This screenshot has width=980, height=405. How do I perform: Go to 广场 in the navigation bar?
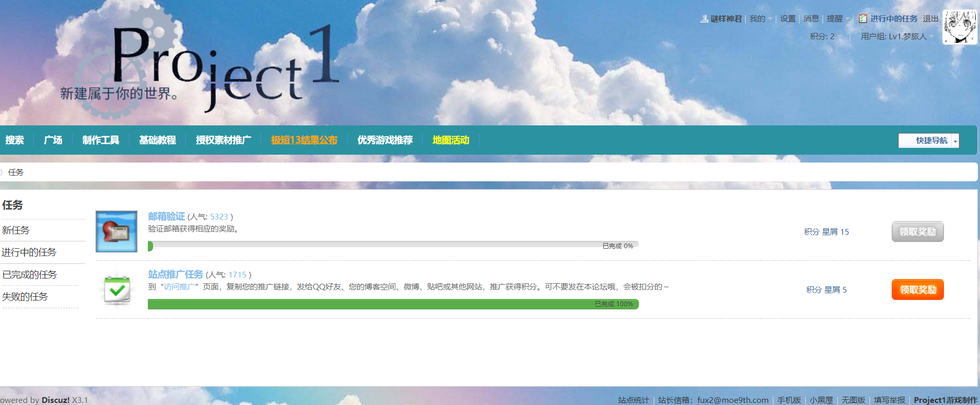tap(53, 140)
